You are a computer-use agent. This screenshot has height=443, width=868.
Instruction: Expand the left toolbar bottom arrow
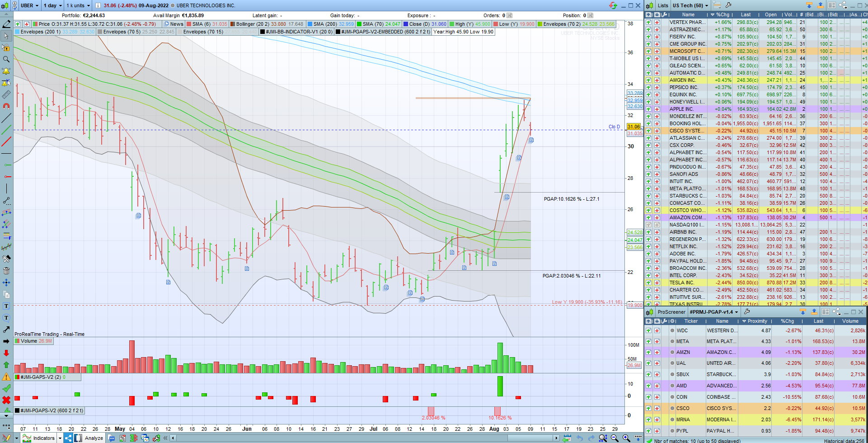6,415
